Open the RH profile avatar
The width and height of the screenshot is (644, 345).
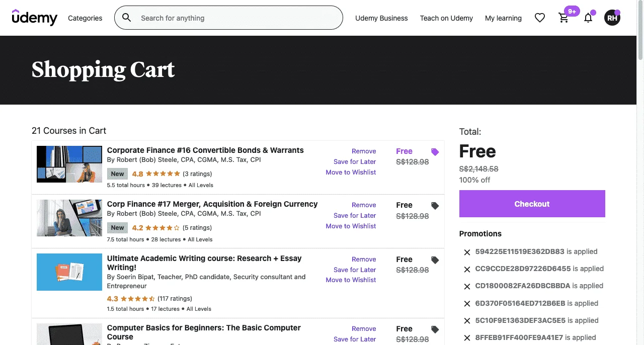pyautogui.click(x=612, y=18)
